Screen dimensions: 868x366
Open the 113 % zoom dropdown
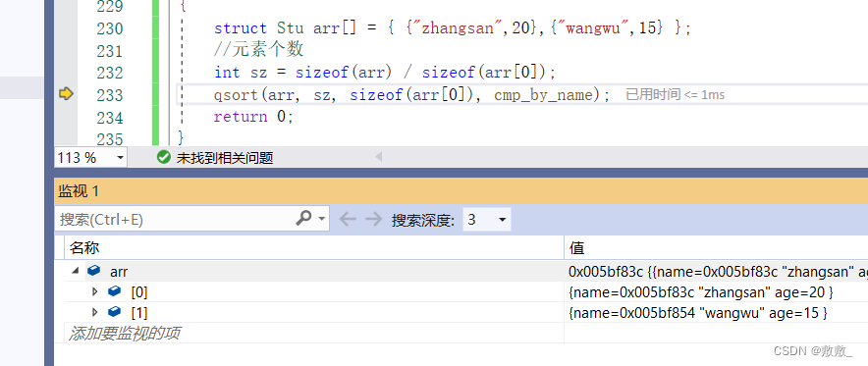click(120, 158)
